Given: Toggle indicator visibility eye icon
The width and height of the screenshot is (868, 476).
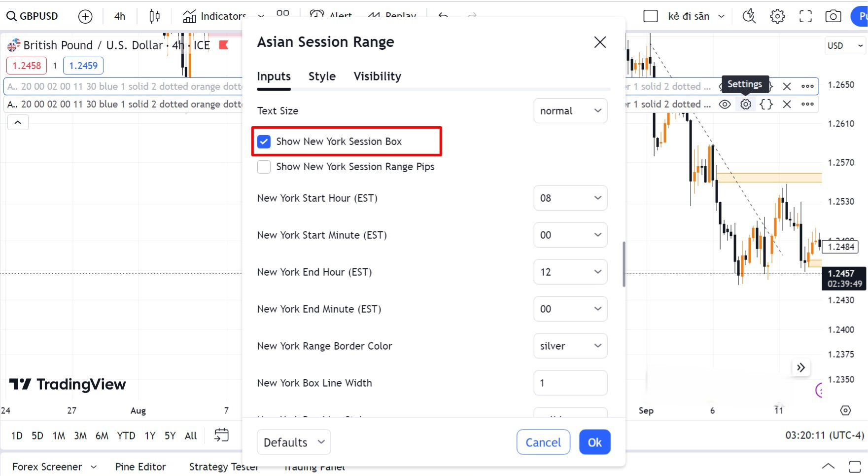Looking at the screenshot, I should pyautogui.click(x=725, y=104).
